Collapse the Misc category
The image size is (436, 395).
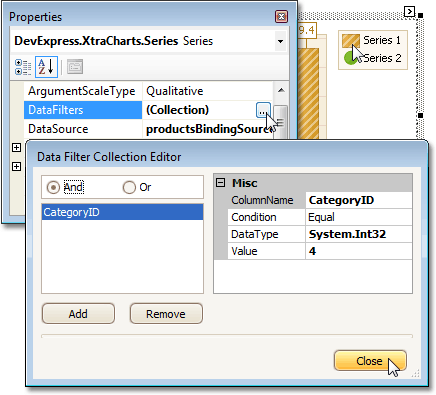point(220,183)
